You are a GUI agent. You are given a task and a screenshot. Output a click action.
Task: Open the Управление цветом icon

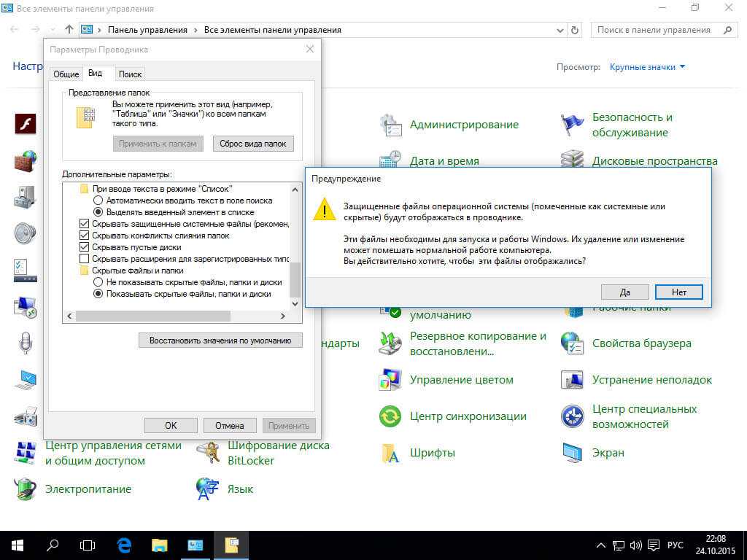[391, 380]
